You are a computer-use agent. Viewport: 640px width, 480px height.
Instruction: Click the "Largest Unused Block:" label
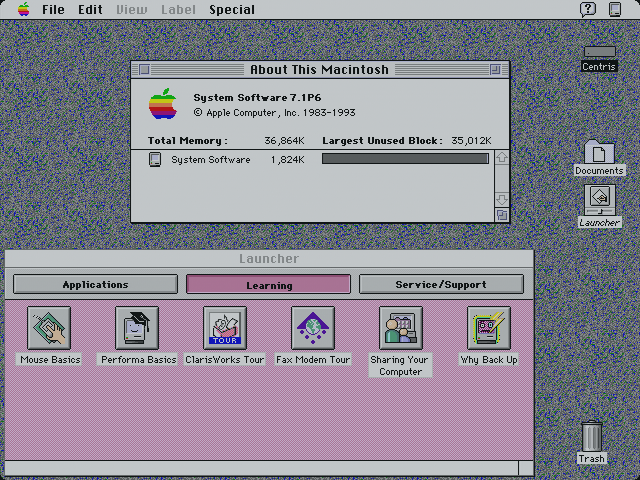(382, 140)
